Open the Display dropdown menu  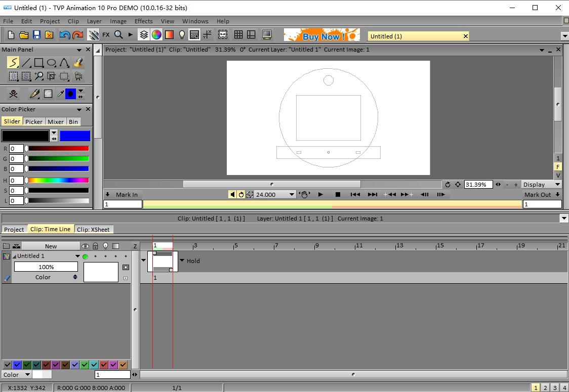point(542,185)
